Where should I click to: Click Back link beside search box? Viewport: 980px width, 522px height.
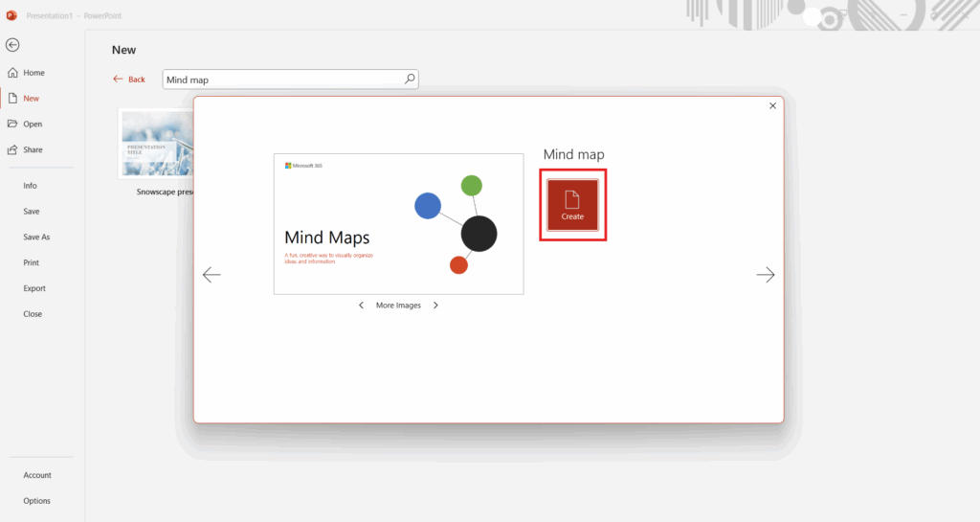[x=129, y=79]
